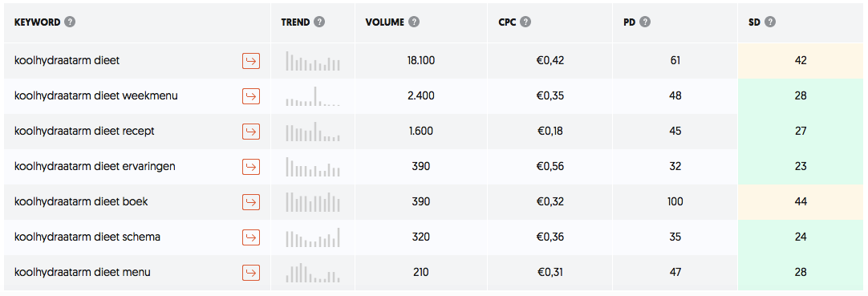Click arrow icon for koolhydraatarm dieet
The width and height of the screenshot is (868, 296).
pos(251,61)
